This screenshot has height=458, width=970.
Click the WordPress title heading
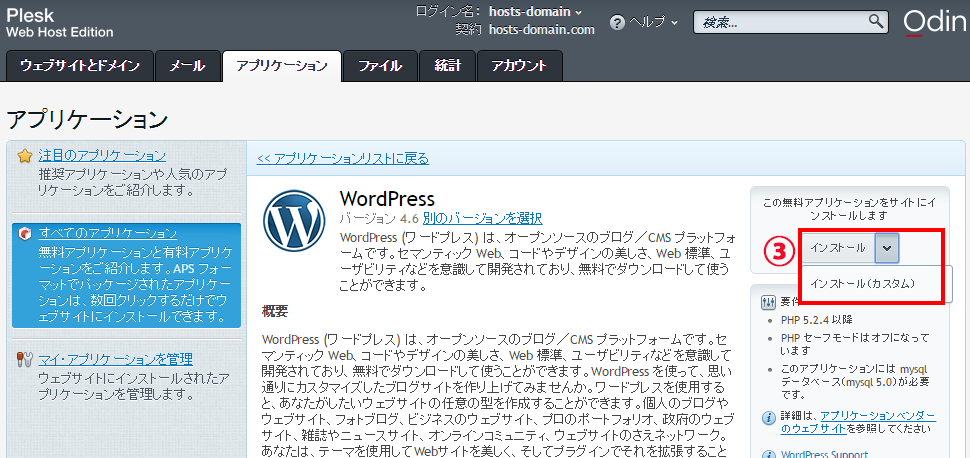[387, 199]
